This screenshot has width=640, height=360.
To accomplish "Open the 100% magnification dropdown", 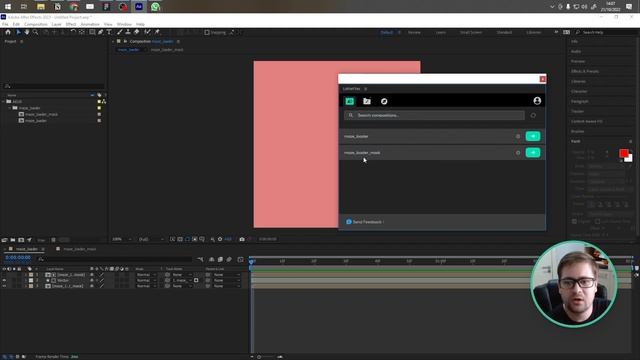I will pos(122,239).
